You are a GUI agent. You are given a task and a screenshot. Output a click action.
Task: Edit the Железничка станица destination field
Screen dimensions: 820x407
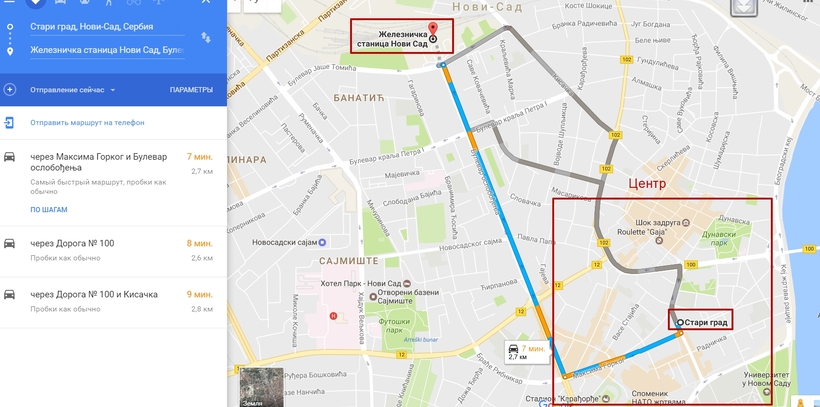107,50
